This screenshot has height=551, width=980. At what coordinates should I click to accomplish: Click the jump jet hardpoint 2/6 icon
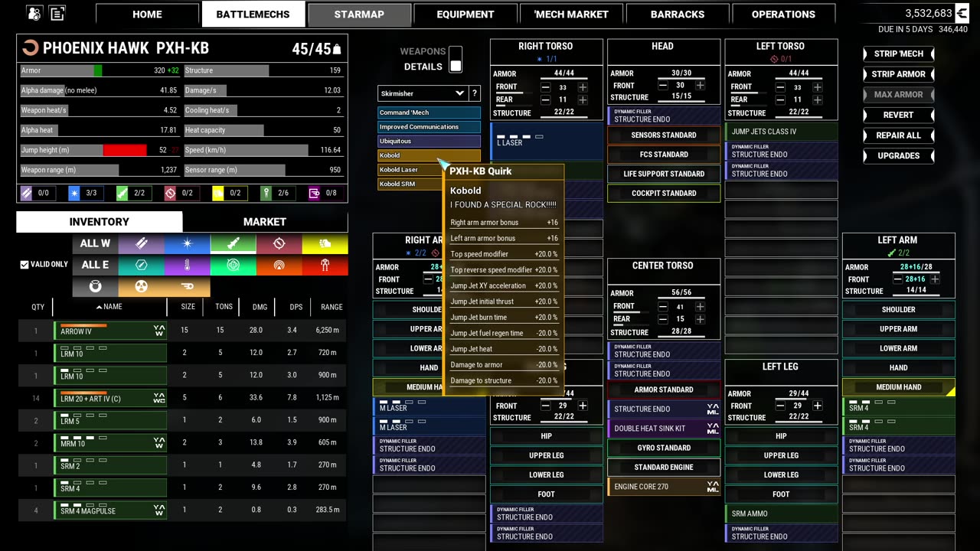coord(266,193)
